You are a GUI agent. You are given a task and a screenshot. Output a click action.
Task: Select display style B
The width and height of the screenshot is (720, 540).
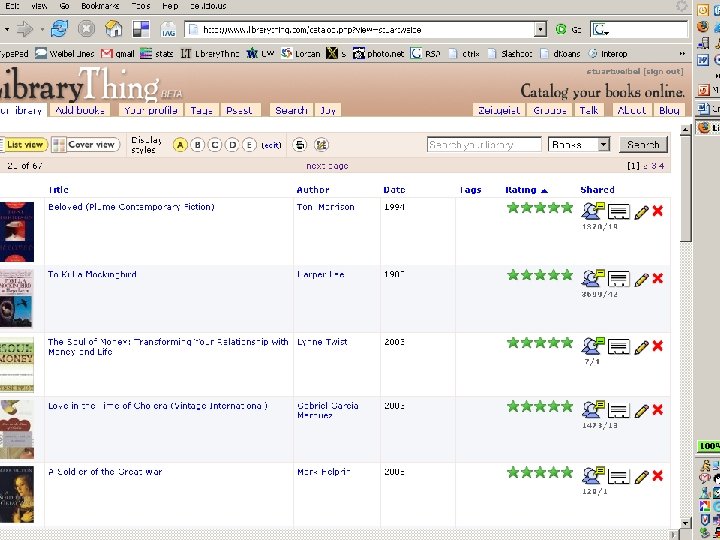pyautogui.click(x=197, y=145)
